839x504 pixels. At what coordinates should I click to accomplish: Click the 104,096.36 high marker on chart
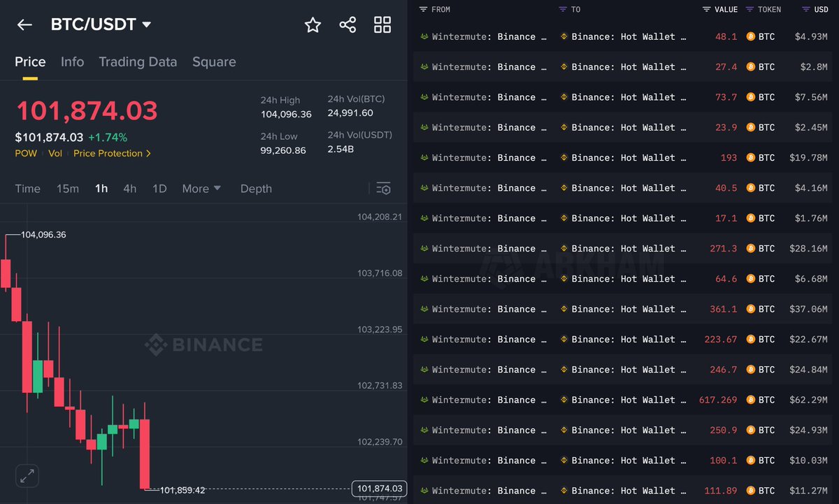(x=43, y=235)
